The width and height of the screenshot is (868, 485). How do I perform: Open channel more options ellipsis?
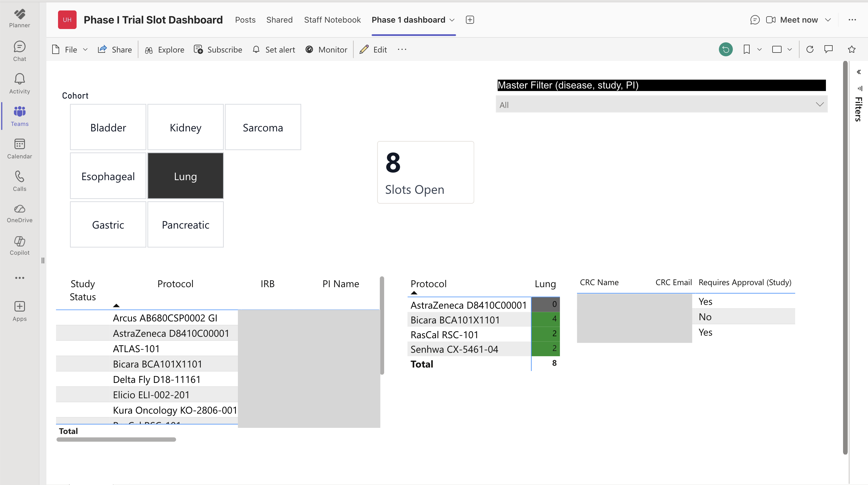click(852, 20)
